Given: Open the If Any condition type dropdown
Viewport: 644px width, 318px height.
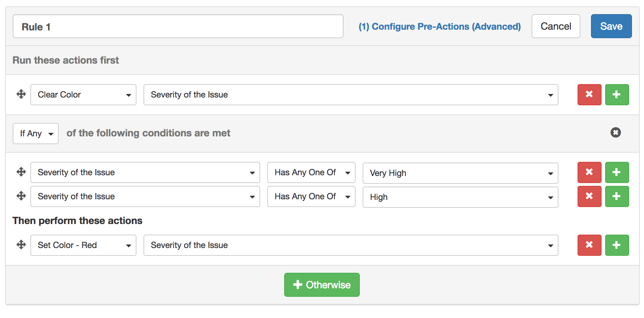Looking at the screenshot, I should coord(36,134).
